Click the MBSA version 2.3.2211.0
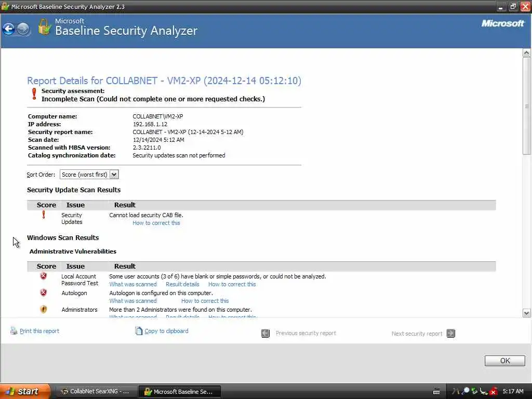The image size is (532, 399). pos(147,148)
